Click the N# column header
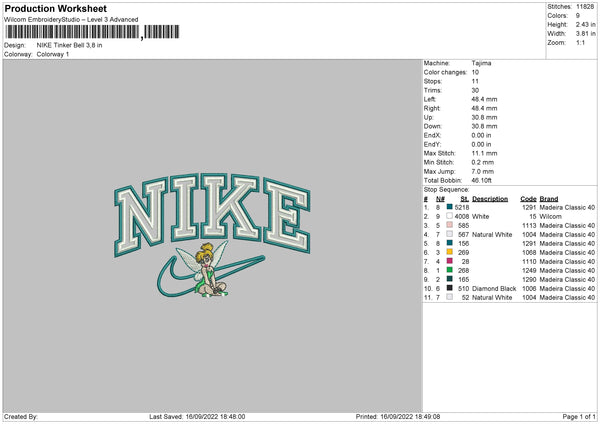The width and height of the screenshot is (600, 424). (440, 199)
